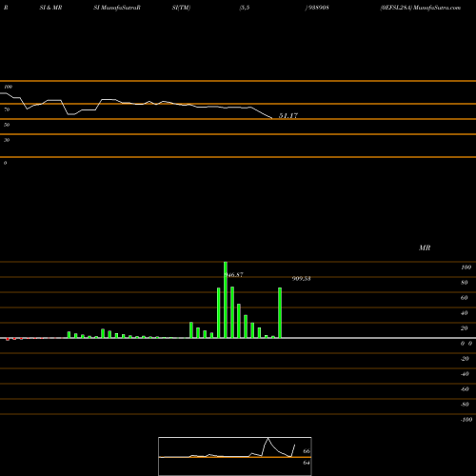This screenshot has width=476, height=476.
Task: Click the 946.87 label above the bars
Action: tap(233, 275)
